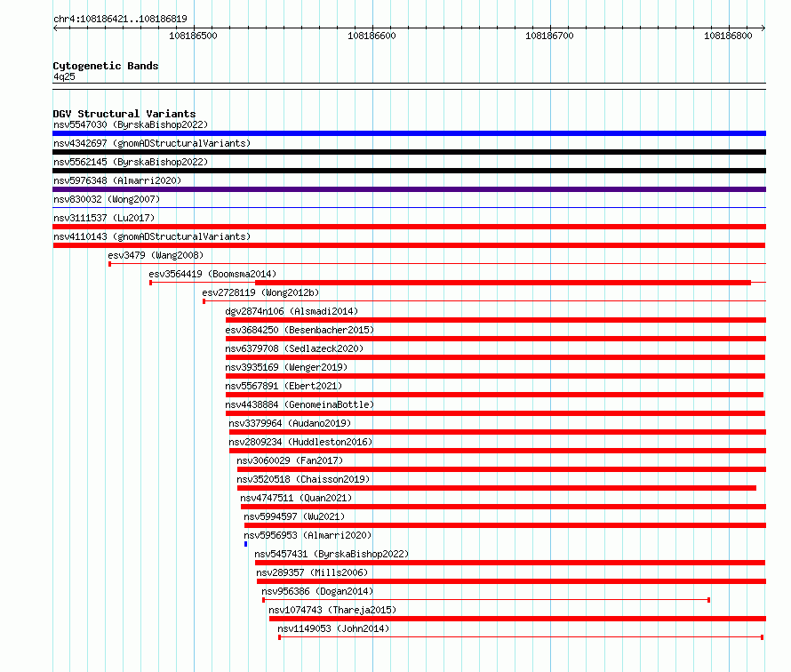Image resolution: width=791 pixels, height=672 pixels.
Task: Click the black bar under nsv4342697
Action: 409,152
